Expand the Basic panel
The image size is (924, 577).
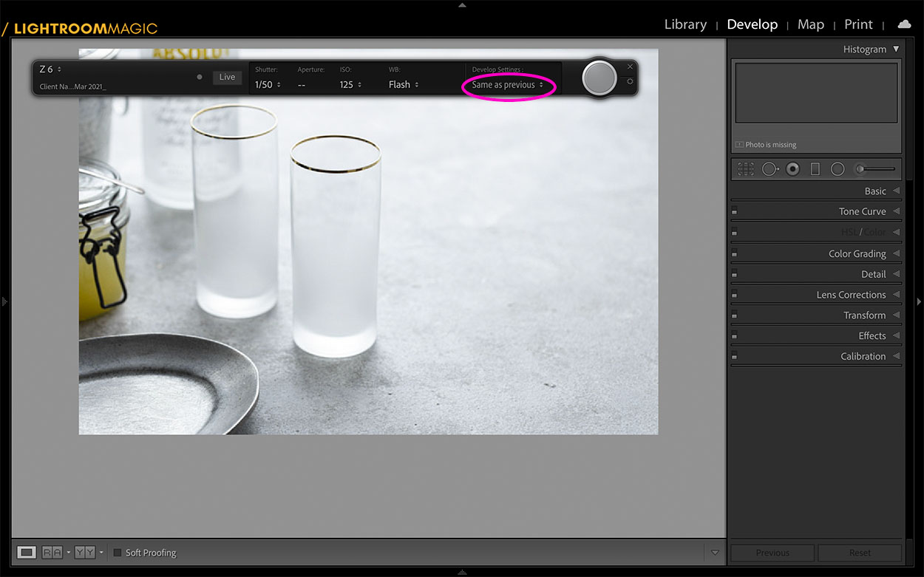point(896,191)
